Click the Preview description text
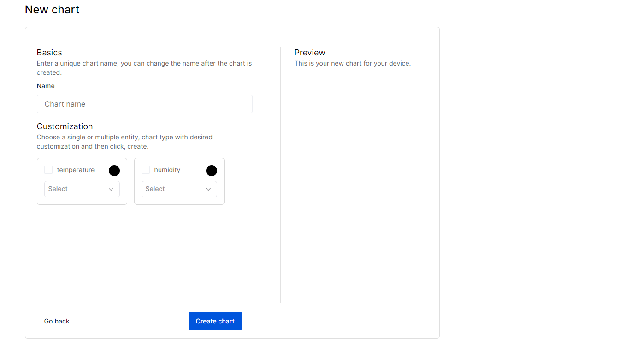The width and height of the screenshot is (644, 347). coord(352,63)
